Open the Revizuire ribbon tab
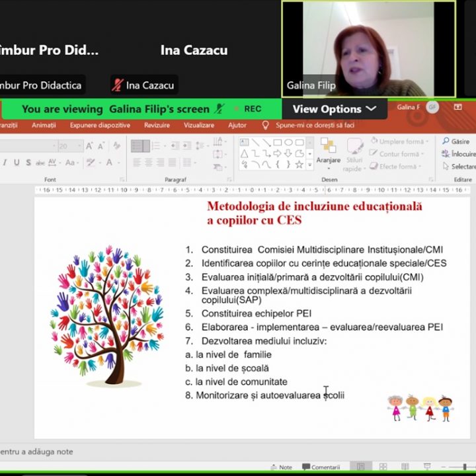This screenshot has width=476, height=476. [157, 125]
